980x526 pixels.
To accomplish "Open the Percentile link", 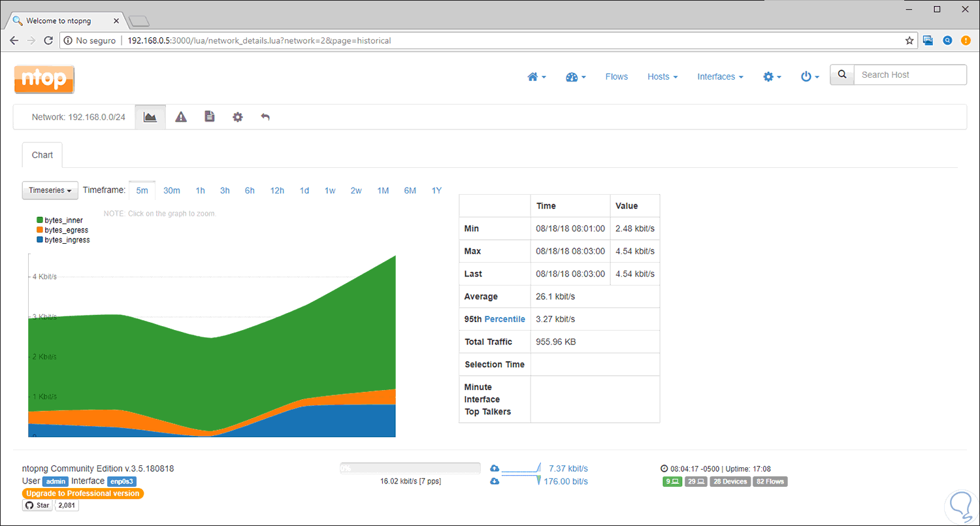I will pos(504,319).
